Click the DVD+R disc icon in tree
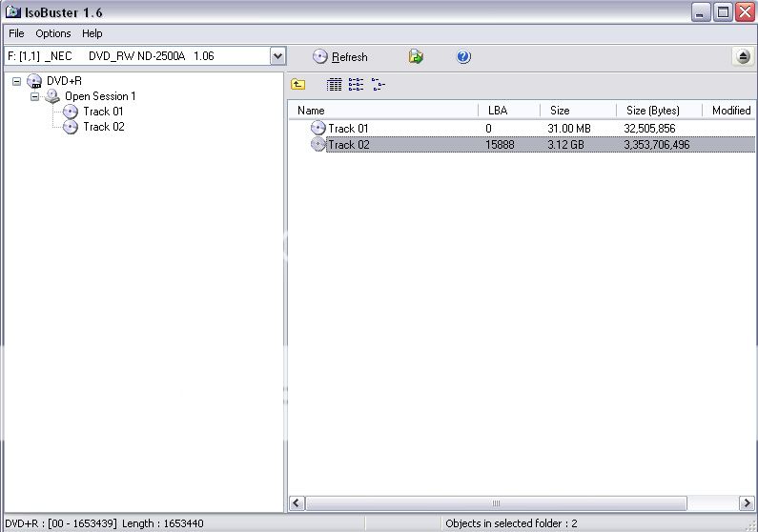 pos(34,81)
